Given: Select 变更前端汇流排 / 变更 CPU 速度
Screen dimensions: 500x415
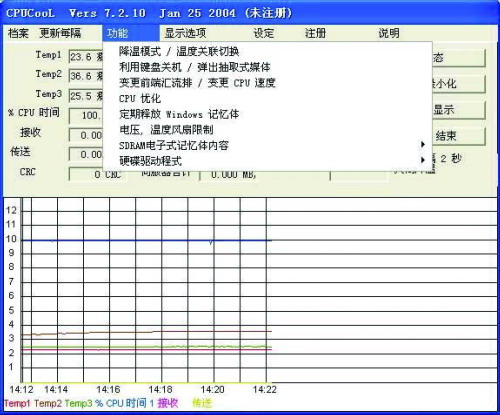Looking at the screenshot, I should pyautogui.click(x=267, y=83).
